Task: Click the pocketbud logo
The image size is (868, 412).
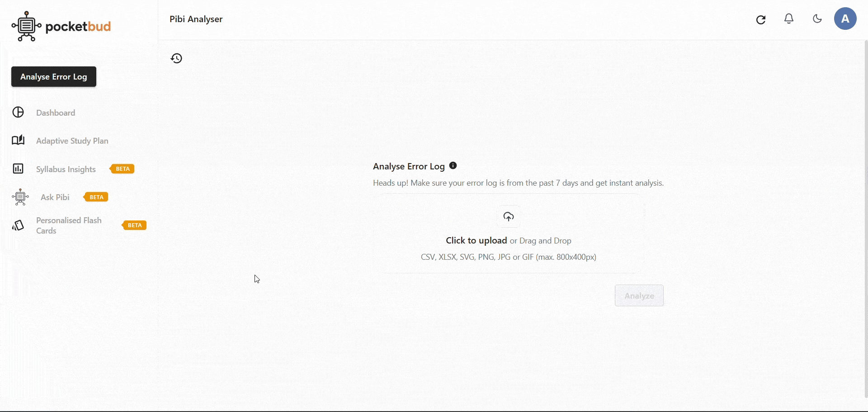Action: tap(61, 26)
